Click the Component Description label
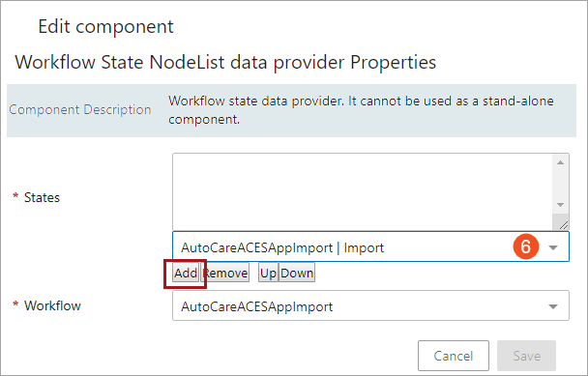 click(x=80, y=110)
